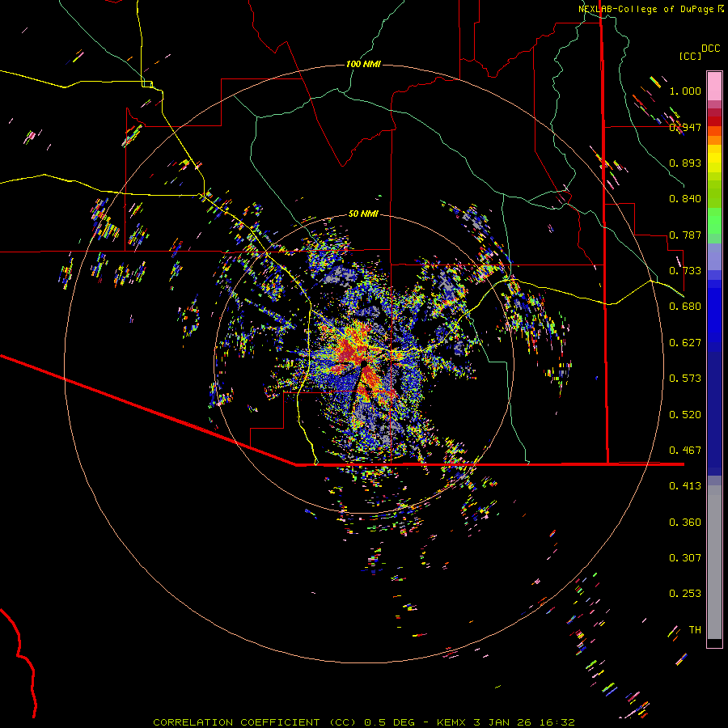This screenshot has height=728, width=728.
Task: Select the 0.680 scale value
Action: [x=685, y=306]
